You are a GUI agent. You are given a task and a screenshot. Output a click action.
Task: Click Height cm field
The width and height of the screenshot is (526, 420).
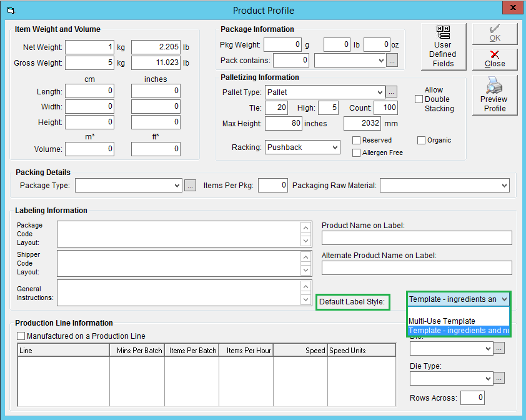pos(89,122)
